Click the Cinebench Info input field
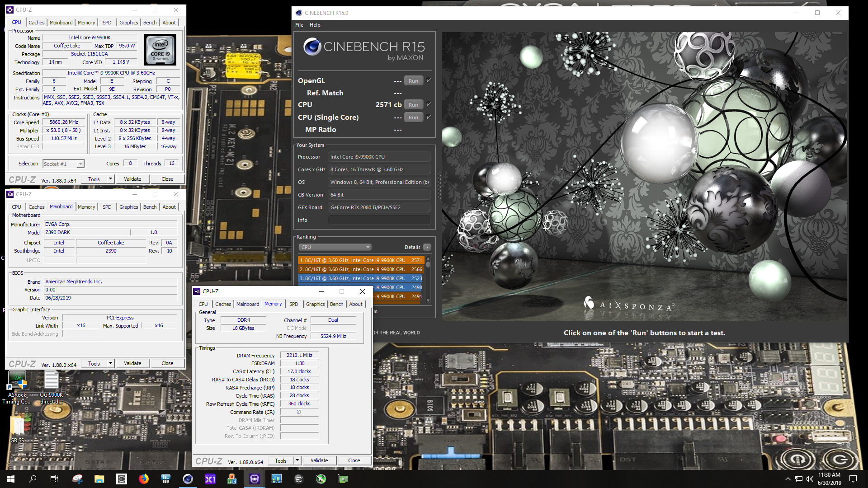This screenshot has width=868, height=488. click(379, 220)
